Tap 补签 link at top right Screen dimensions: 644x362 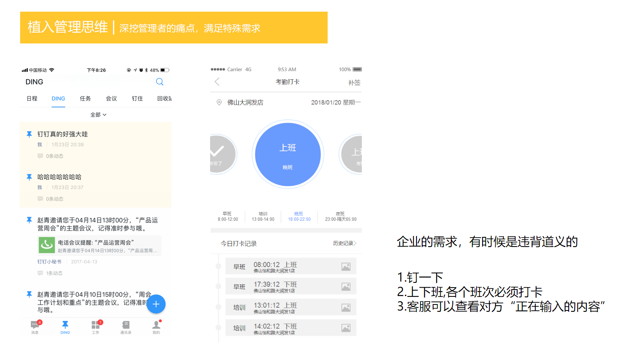click(x=354, y=82)
